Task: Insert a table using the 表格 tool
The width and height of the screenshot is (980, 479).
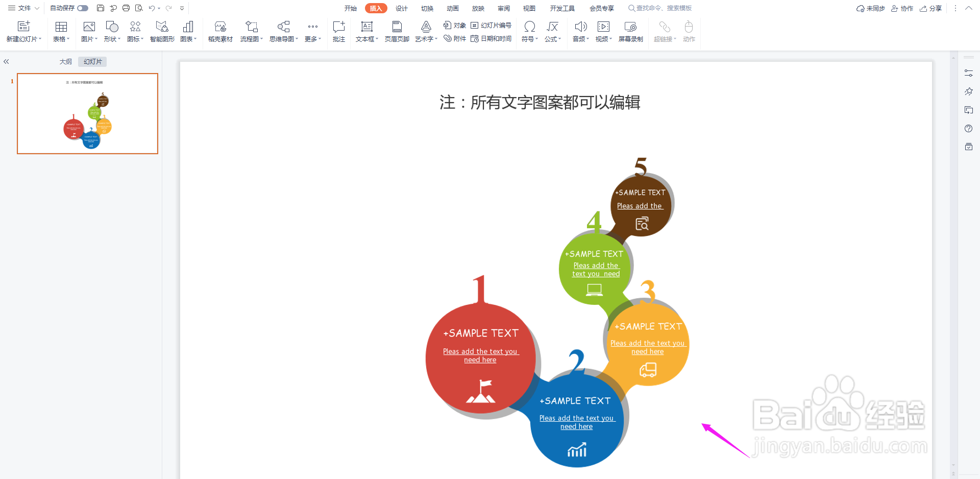Action: click(61, 31)
